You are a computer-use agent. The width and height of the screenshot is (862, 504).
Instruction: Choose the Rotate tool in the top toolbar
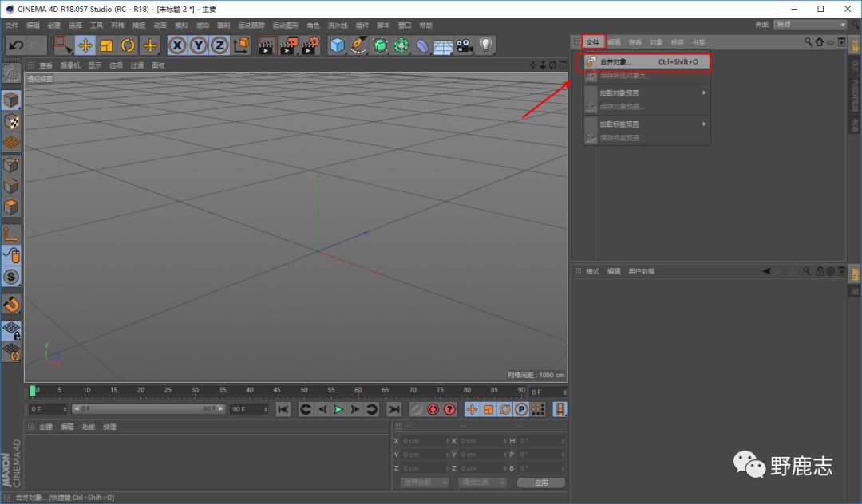click(128, 45)
